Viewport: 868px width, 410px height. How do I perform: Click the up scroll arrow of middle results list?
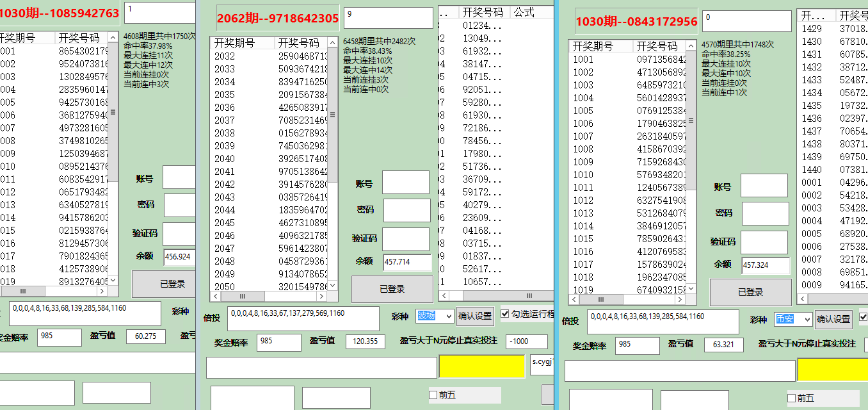pyautogui.click(x=332, y=44)
